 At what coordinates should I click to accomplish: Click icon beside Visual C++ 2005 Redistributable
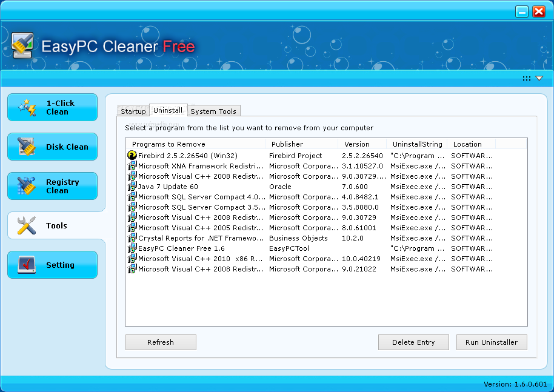point(132,227)
